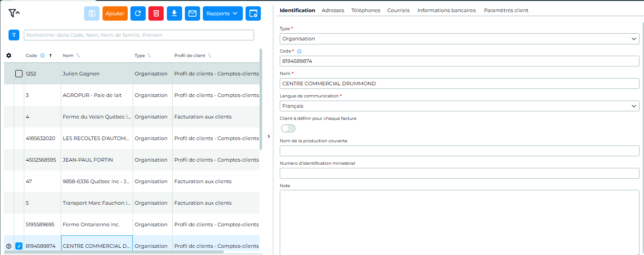The height and width of the screenshot is (255, 644).
Task: Select the Julien Gagnon name cell
Action: 97,74
